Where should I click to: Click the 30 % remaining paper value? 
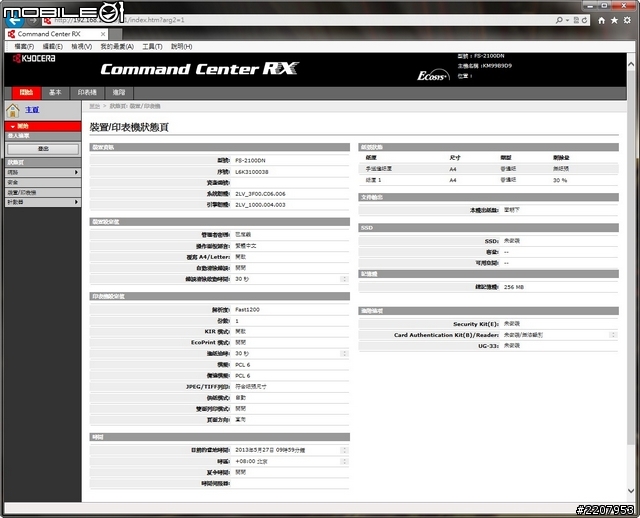click(x=560, y=180)
